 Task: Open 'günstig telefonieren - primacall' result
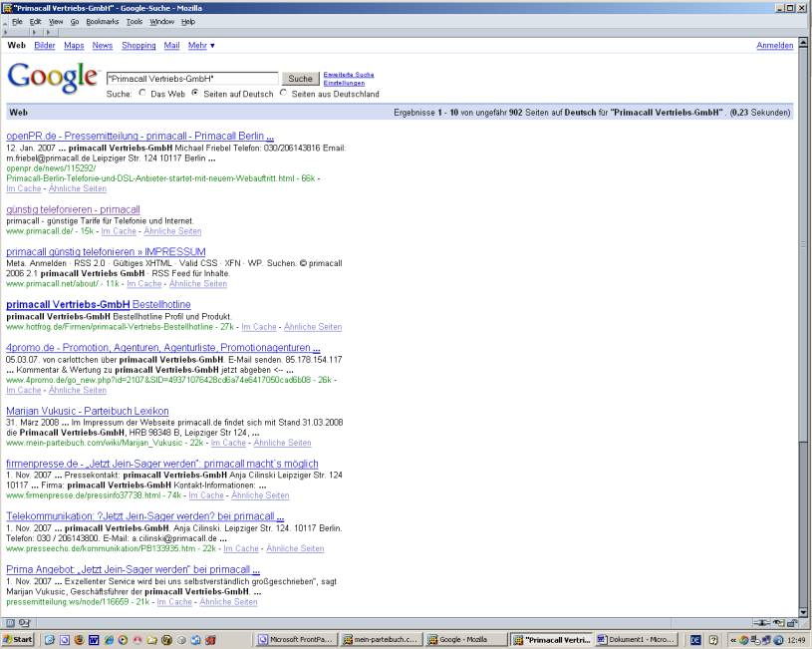(x=73, y=209)
